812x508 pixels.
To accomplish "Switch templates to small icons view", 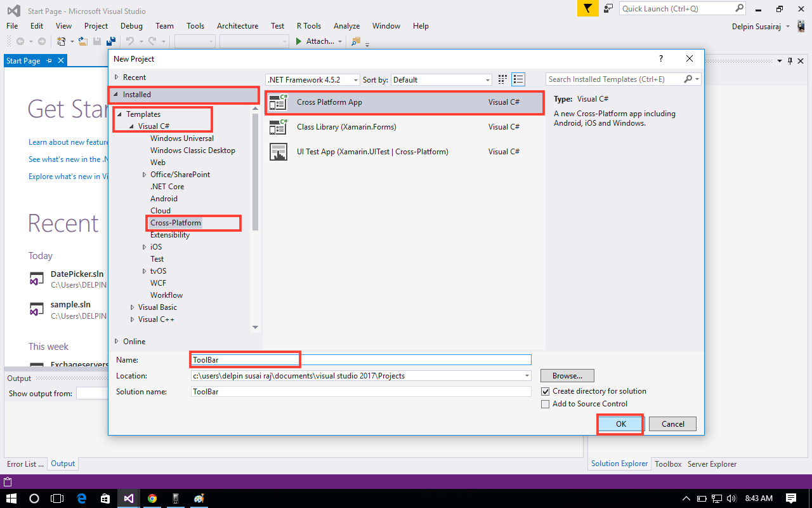I will 502,79.
